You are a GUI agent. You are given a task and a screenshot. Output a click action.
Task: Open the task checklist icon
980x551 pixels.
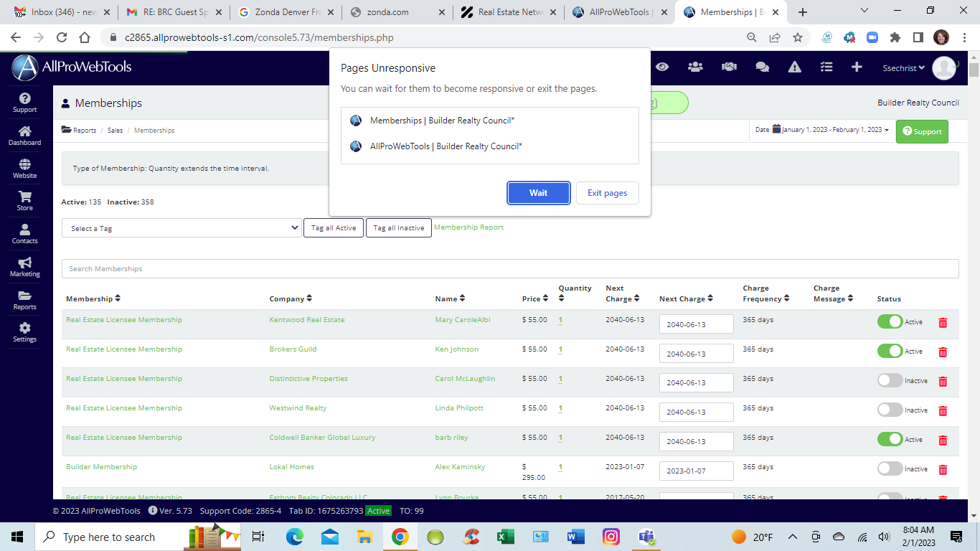click(826, 67)
